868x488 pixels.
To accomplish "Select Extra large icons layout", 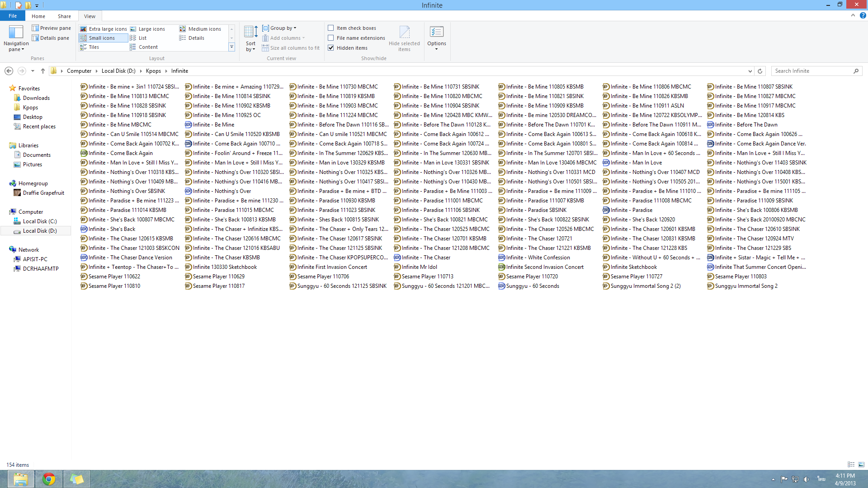I will pyautogui.click(x=104, y=29).
